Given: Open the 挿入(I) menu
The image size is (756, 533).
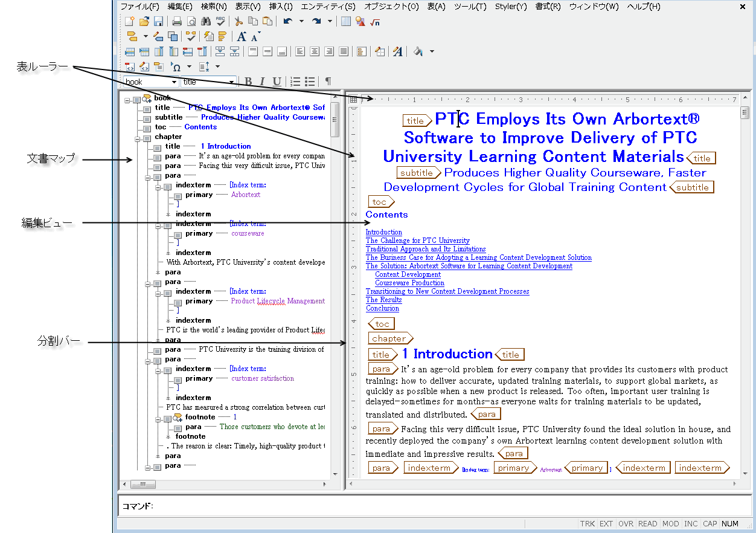Looking at the screenshot, I should pos(281,7).
